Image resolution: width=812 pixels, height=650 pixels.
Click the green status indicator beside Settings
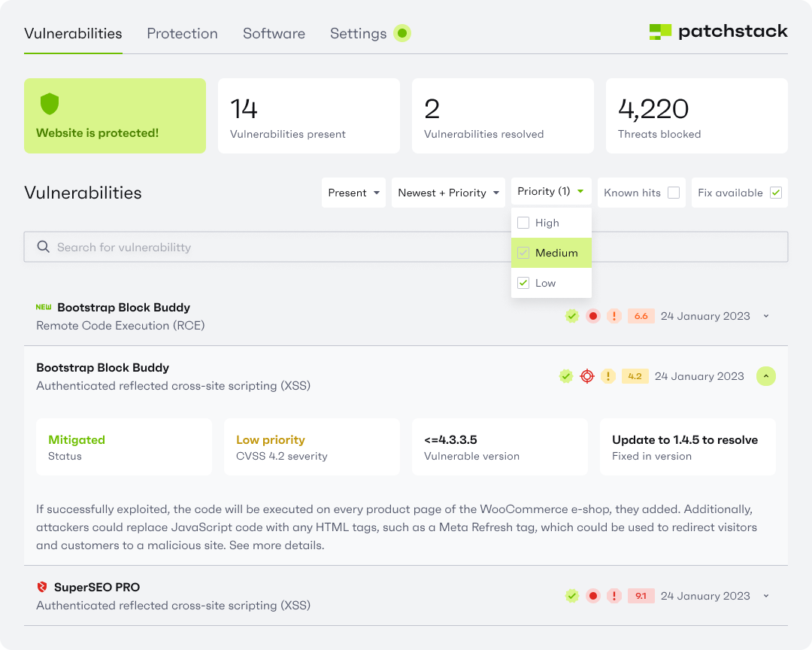402,34
